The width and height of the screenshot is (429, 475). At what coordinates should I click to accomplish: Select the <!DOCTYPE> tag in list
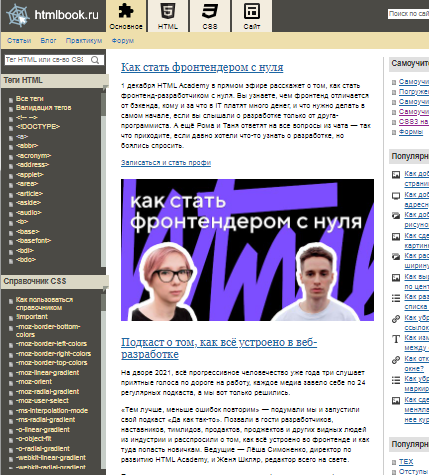click(38, 127)
